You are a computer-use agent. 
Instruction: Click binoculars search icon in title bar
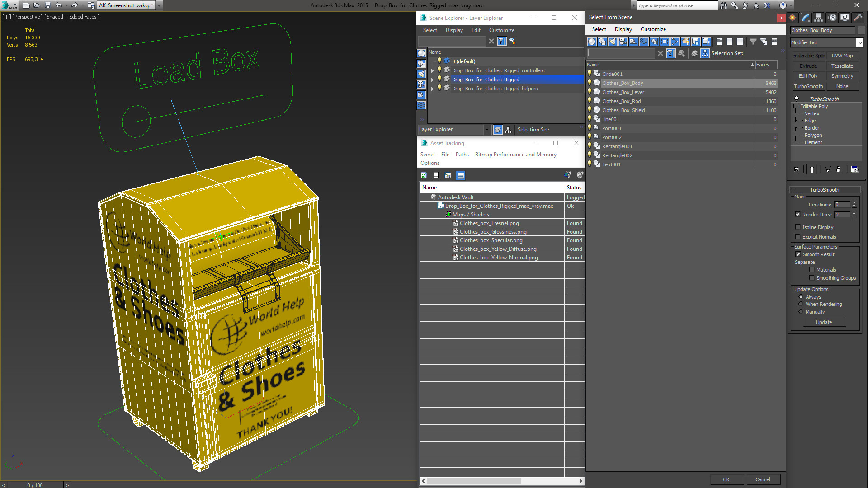724,5
